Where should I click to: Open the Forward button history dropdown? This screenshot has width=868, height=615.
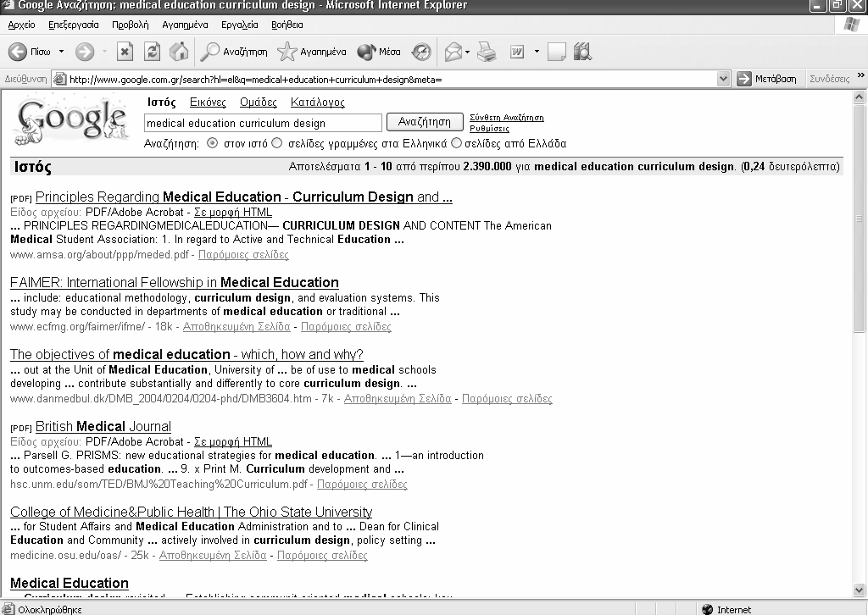[104, 52]
